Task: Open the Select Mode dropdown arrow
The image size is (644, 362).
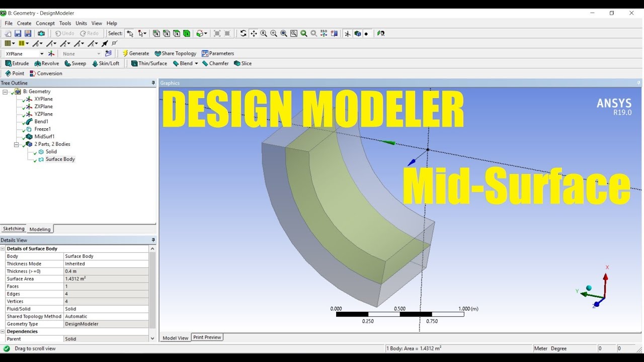Action: coord(146,34)
